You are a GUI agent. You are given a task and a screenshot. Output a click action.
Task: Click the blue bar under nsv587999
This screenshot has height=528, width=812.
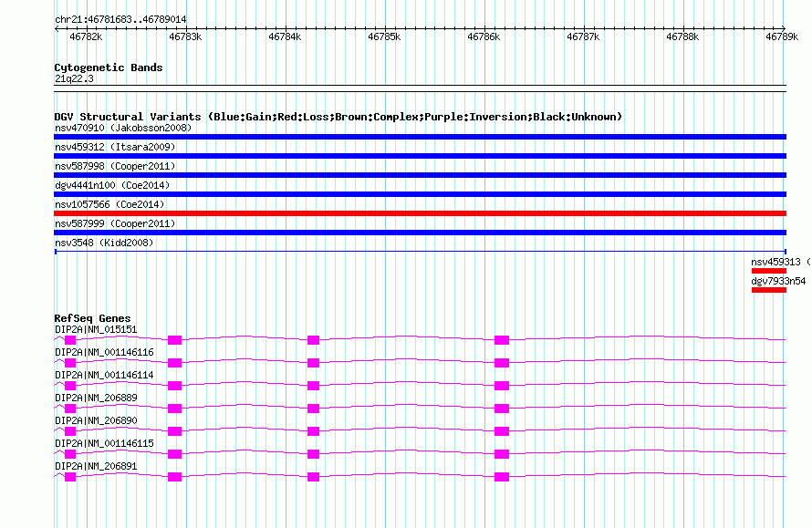coord(420,233)
